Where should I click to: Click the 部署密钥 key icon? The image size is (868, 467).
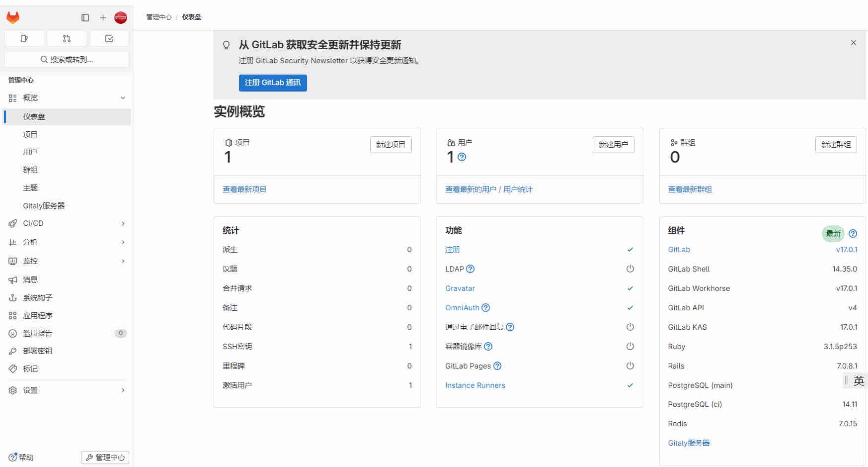pos(13,351)
